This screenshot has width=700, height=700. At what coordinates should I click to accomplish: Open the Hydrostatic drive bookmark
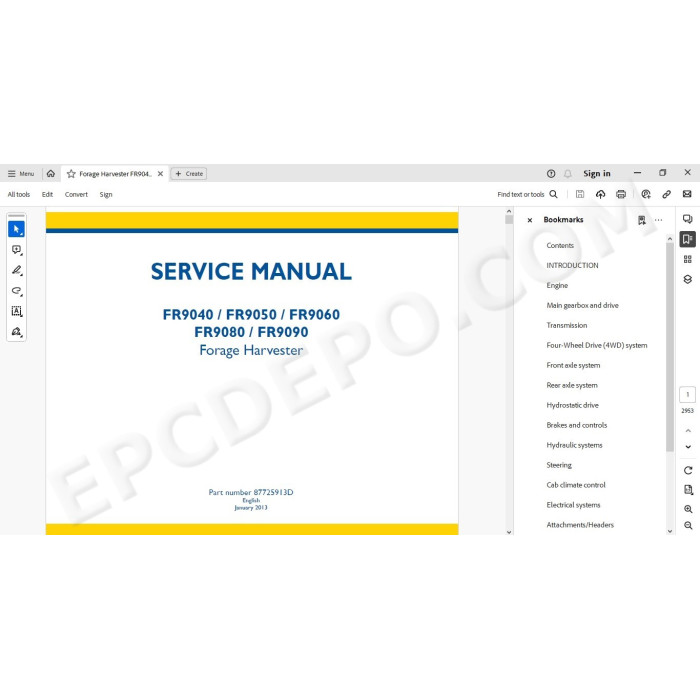click(x=572, y=405)
